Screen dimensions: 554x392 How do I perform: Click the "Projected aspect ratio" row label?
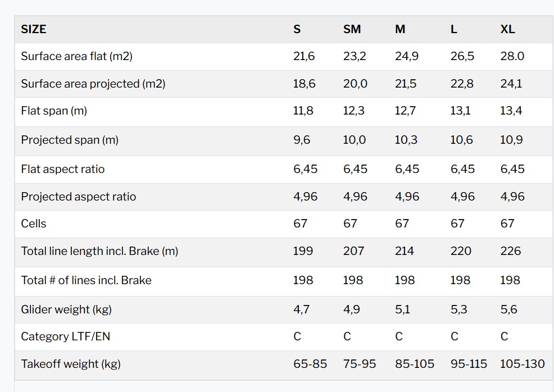point(78,197)
